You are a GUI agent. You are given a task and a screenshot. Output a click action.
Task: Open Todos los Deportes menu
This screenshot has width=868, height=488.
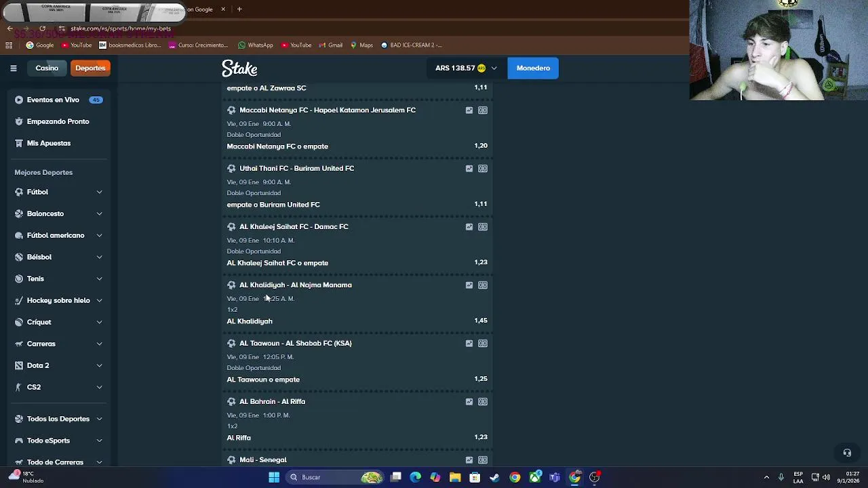[x=58, y=419]
